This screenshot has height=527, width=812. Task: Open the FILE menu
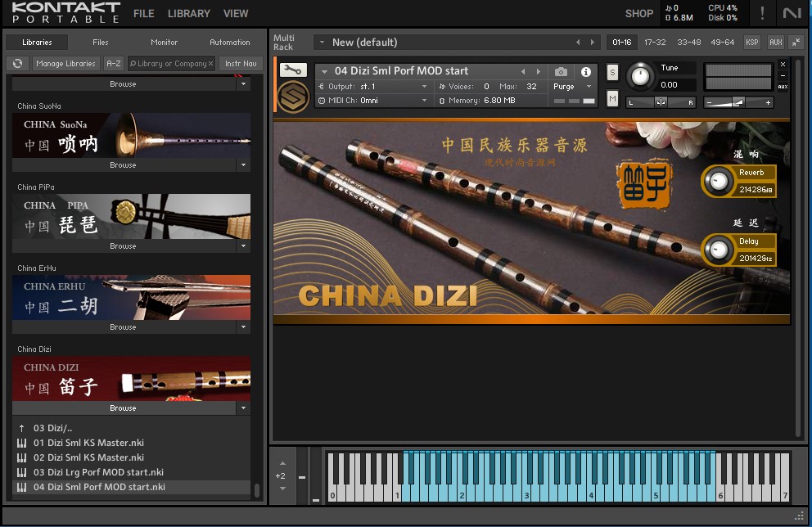[143, 13]
